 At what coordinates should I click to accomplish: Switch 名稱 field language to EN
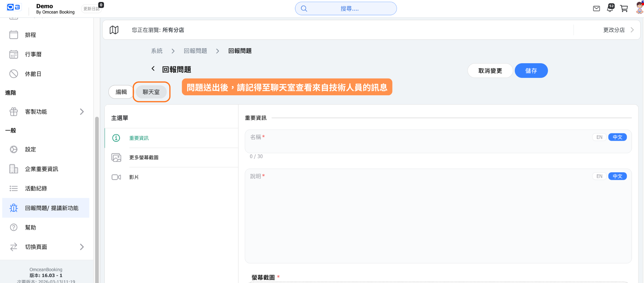tap(599, 137)
